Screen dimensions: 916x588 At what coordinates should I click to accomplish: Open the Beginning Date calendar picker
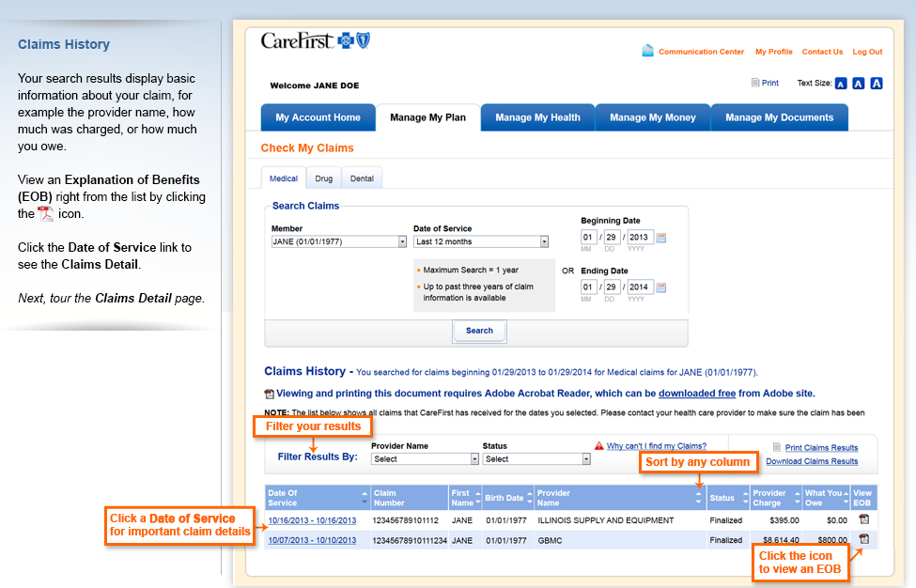coord(661,238)
